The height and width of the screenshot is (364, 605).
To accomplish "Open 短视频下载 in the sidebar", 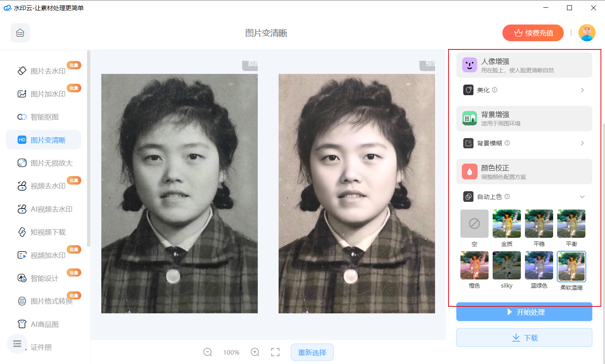I will point(43,232).
